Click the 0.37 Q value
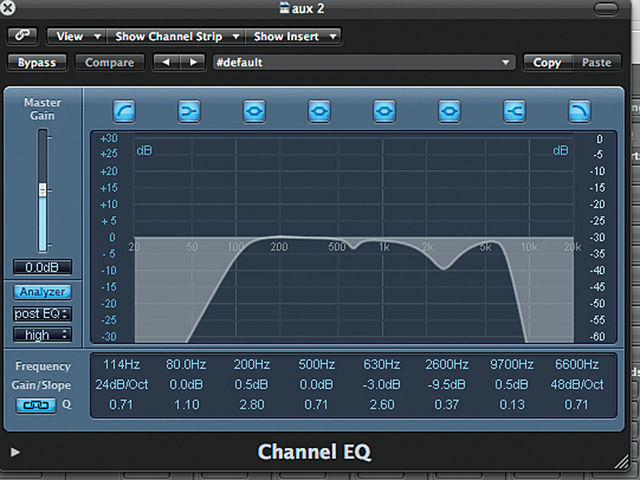The height and width of the screenshot is (480, 640). click(x=447, y=404)
